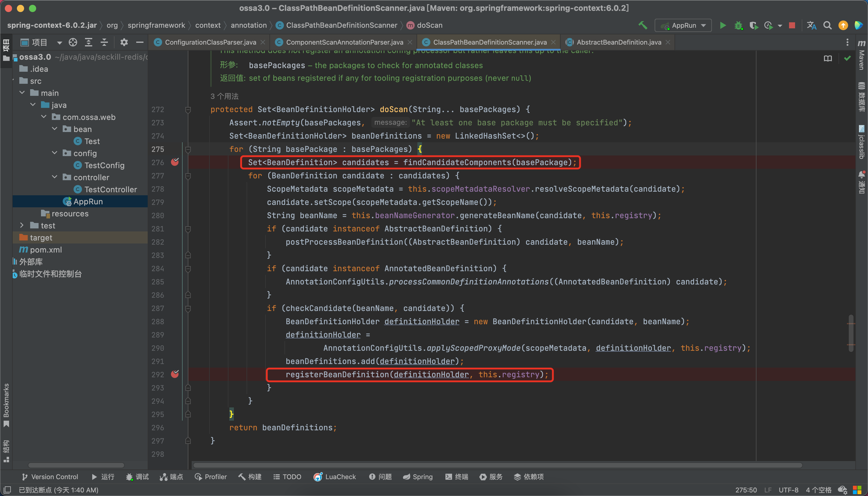Click the Build project hammer icon
Image resolution: width=868 pixels, height=496 pixels.
pyautogui.click(x=643, y=26)
